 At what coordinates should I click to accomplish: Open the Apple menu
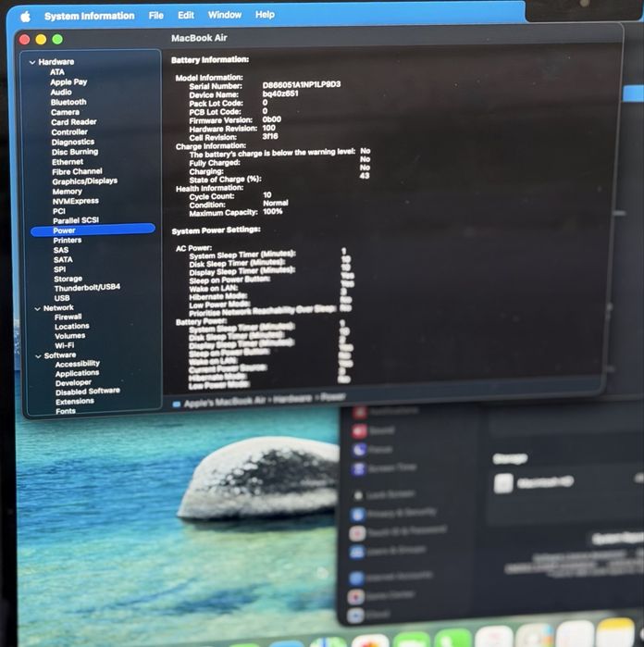pos(26,17)
